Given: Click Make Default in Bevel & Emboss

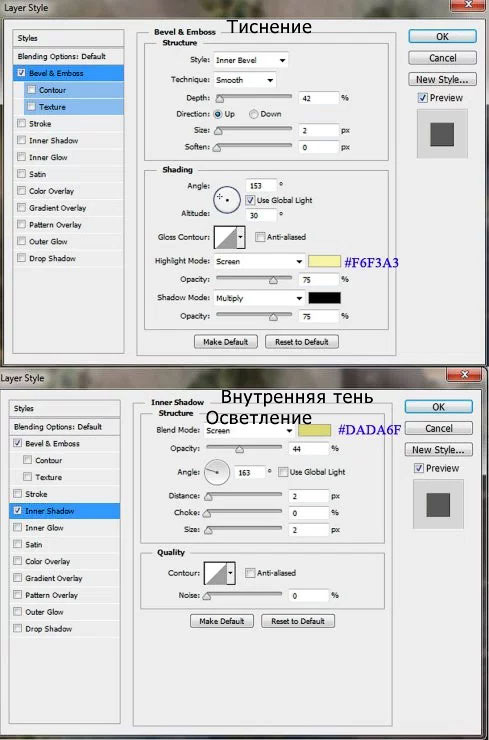Looking at the screenshot, I should [226, 342].
